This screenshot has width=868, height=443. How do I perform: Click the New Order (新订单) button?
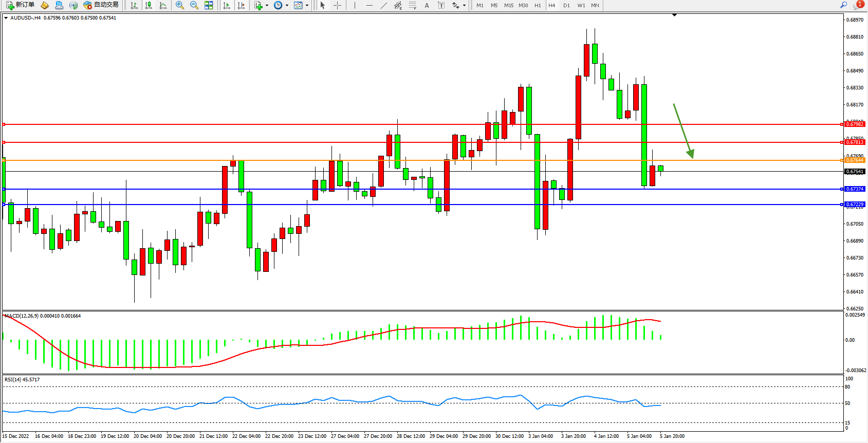point(21,5)
